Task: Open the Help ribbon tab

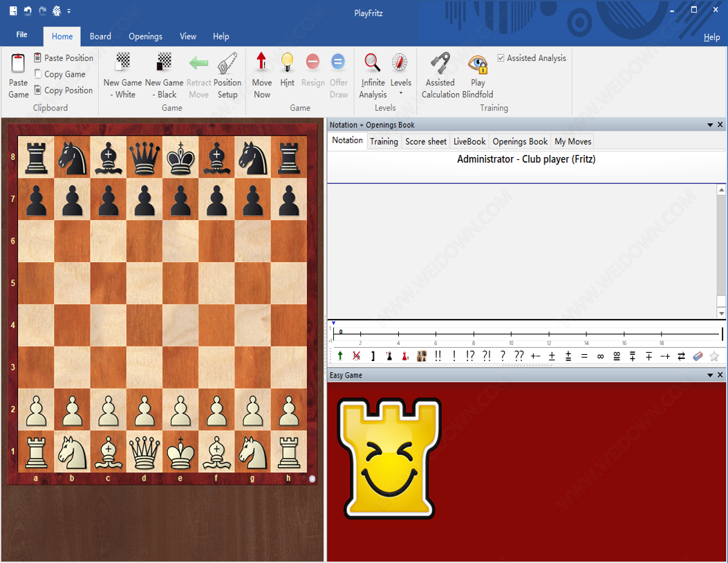Action: [221, 36]
